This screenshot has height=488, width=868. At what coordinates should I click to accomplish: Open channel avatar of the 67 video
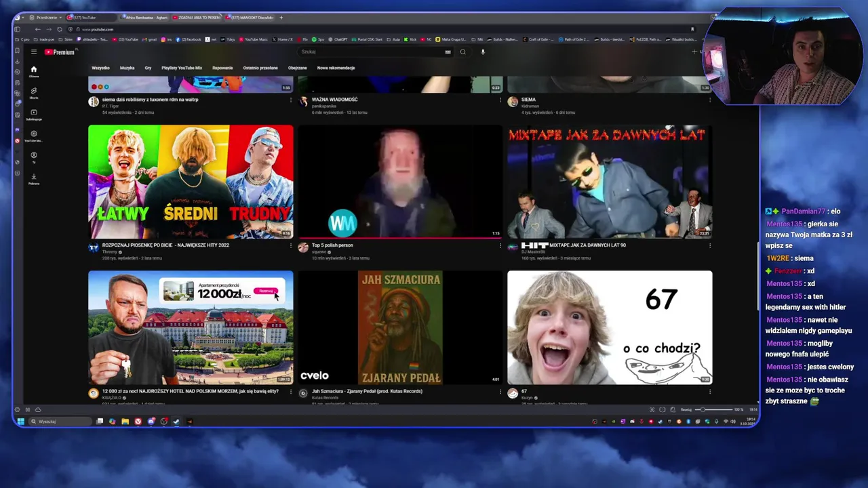tap(513, 393)
